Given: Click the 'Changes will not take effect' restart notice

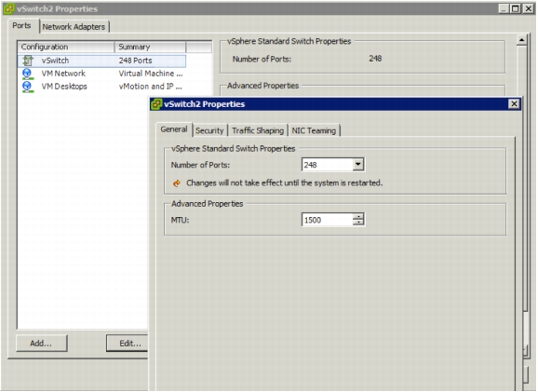Looking at the screenshot, I should [285, 182].
